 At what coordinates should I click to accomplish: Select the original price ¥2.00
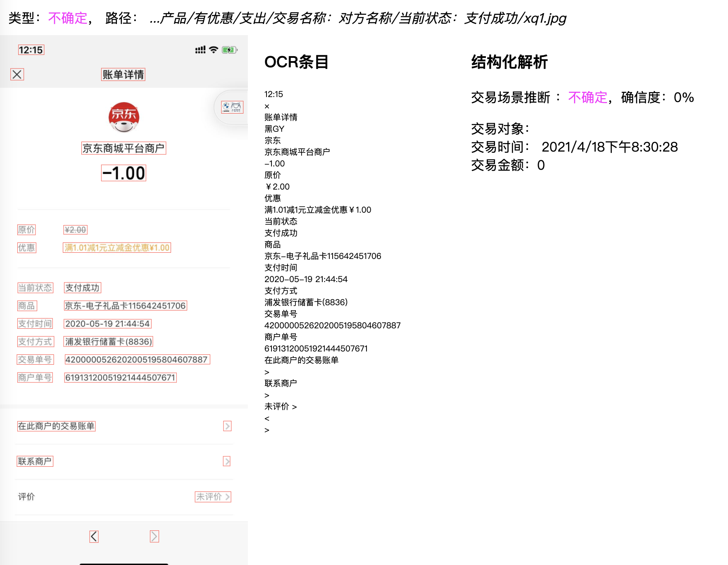[x=75, y=230]
